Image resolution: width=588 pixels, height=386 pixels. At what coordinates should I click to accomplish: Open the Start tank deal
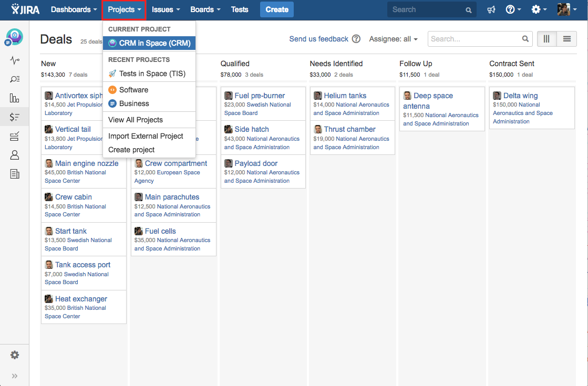pyautogui.click(x=71, y=231)
